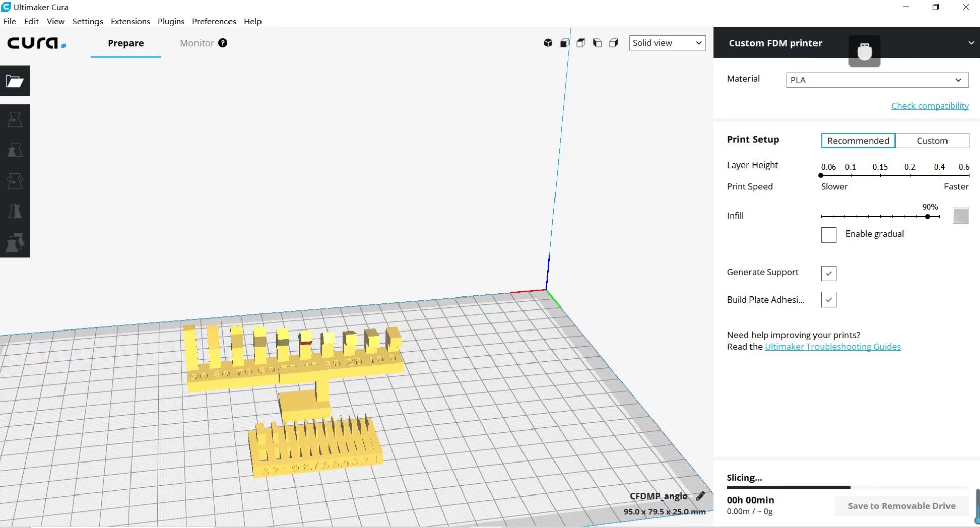Viewport: 980px width, 528px height.
Task: Enable gradual infill checkbox
Action: 828,235
